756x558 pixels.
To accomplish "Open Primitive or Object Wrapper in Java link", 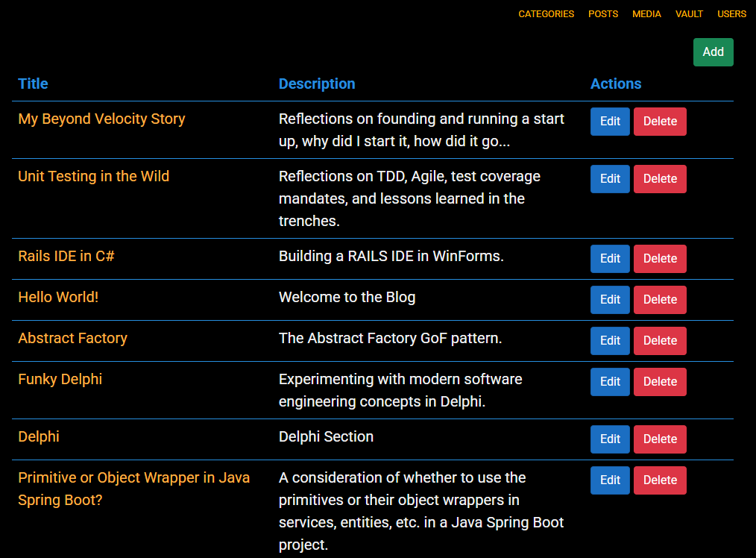I will pyautogui.click(x=134, y=489).
